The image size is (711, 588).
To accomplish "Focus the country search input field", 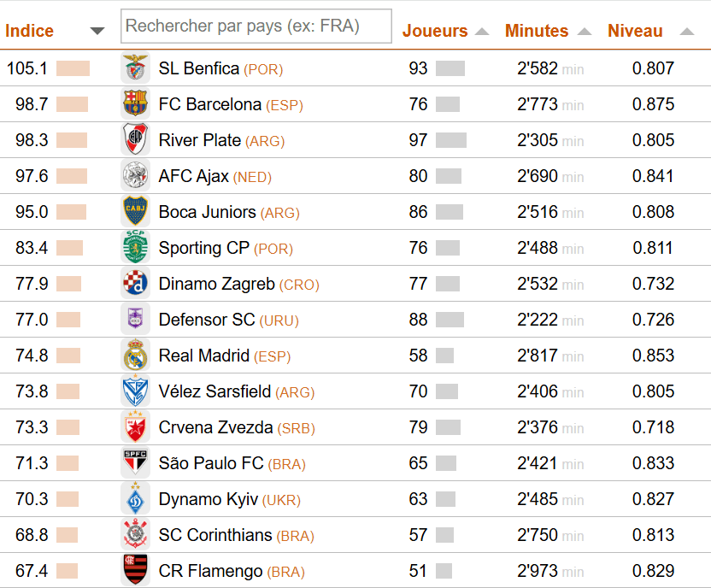I will (256, 26).
